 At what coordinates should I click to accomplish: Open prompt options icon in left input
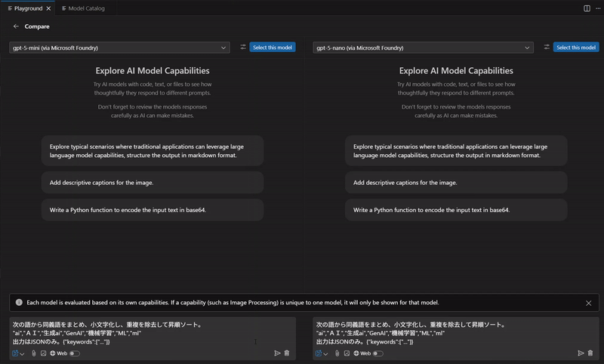click(15, 353)
